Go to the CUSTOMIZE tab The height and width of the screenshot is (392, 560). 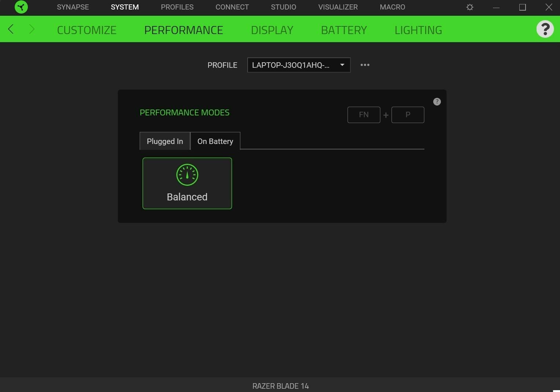pyautogui.click(x=87, y=30)
